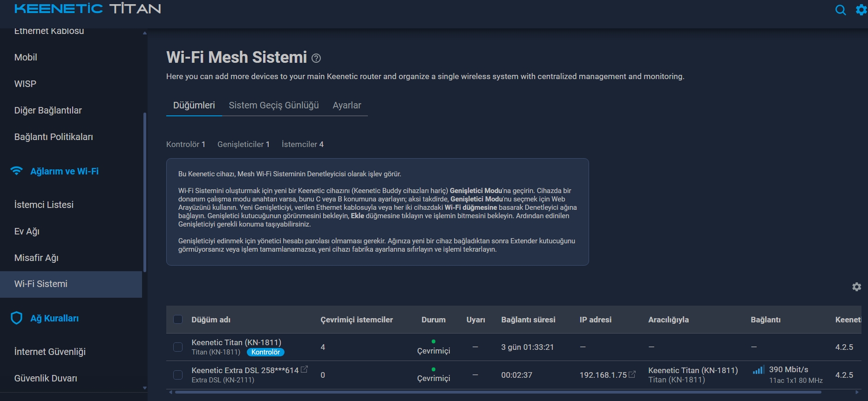Click the shield icon next to Ağ Kuralları
868x401 pixels.
(x=16, y=318)
